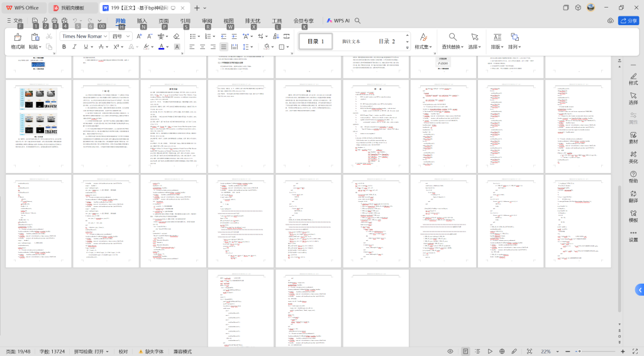Click the clear formatting eraser icon
The width and height of the screenshot is (644, 356).
click(x=176, y=36)
